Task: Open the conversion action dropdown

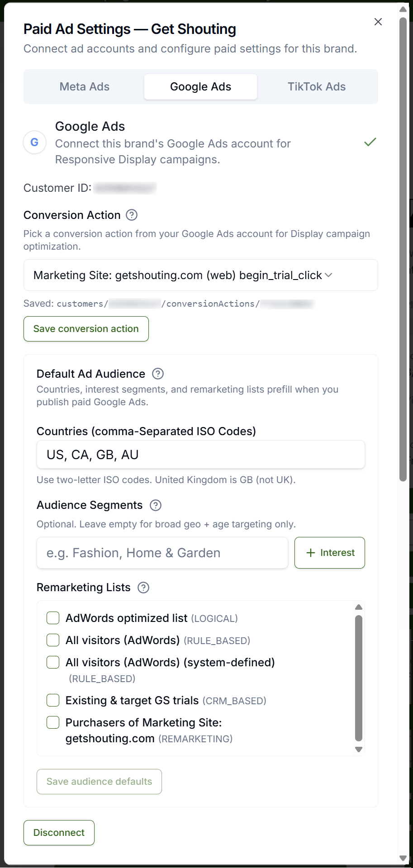Action: tap(200, 275)
